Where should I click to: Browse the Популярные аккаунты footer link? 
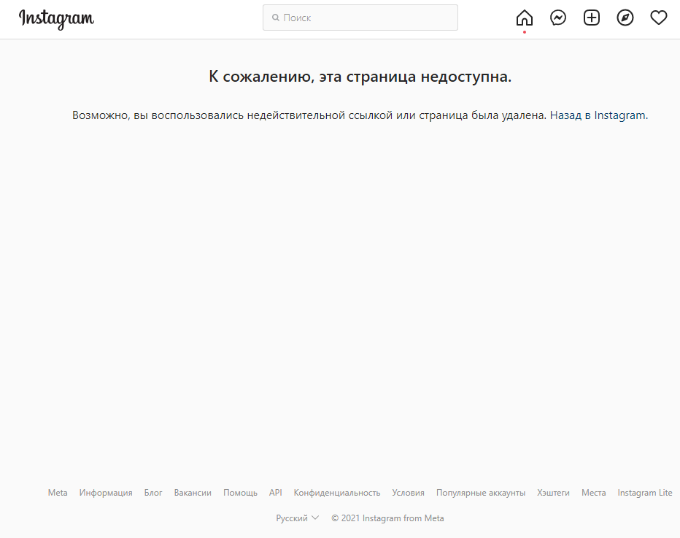point(480,493)
